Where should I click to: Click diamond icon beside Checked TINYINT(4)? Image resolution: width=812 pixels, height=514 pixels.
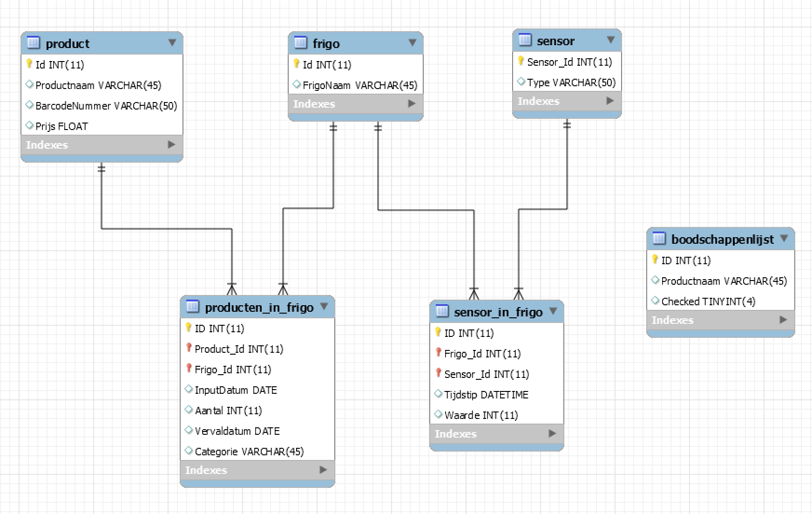(x=655, y=301)
